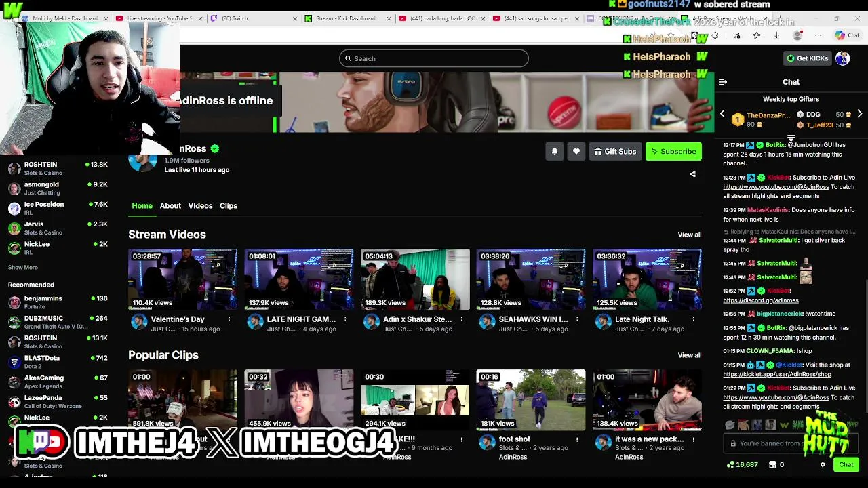The height and width of the screenshot is (488, 868).
Task: Click MatasKaulinis username in chat
Action: [x=768, y=210]
